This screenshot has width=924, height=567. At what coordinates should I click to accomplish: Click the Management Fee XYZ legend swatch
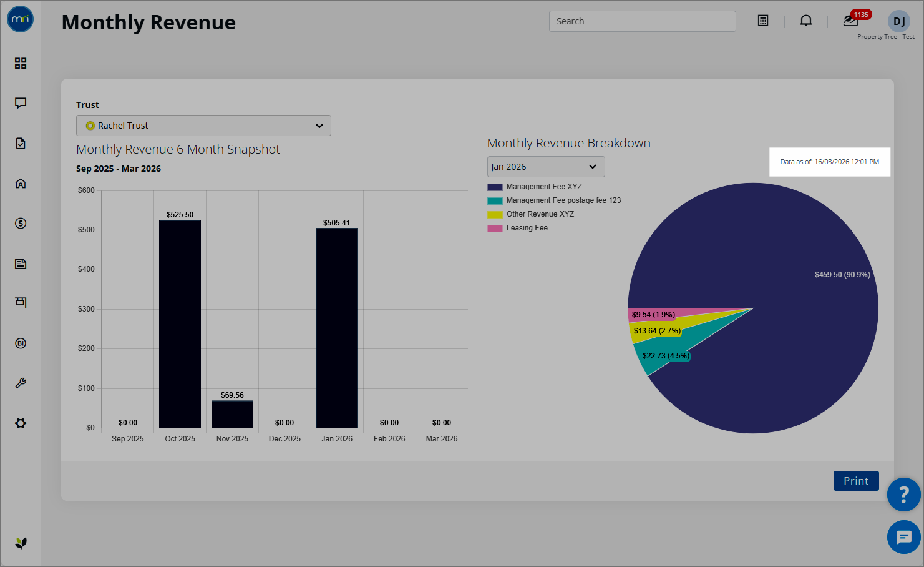click(x=495, y=187)
